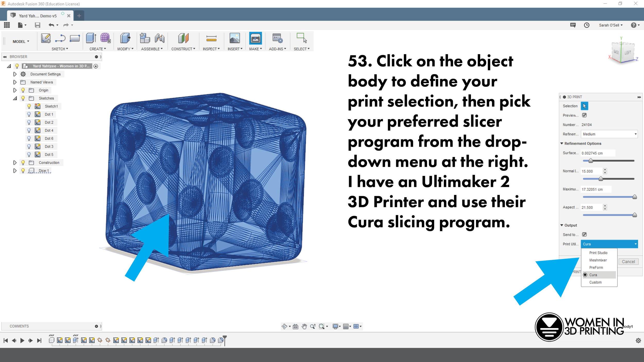Select the Offset Plane construct icon
644x362 pixels.
[x=183, y=38]
